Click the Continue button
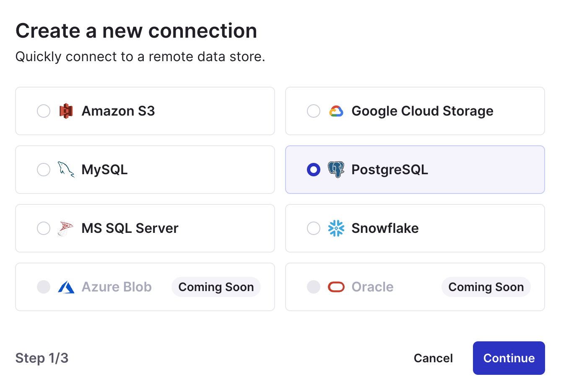This screenshot has height=392, width=561. (509, 358)
